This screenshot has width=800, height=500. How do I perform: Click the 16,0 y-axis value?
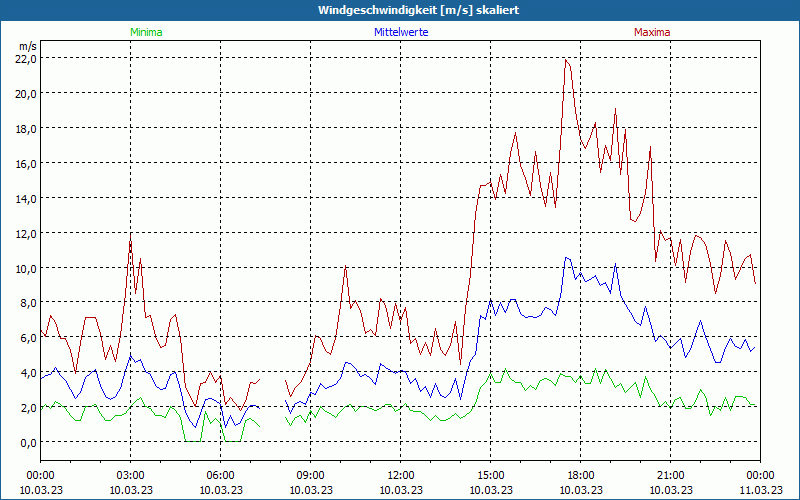(x=25, y=163)
